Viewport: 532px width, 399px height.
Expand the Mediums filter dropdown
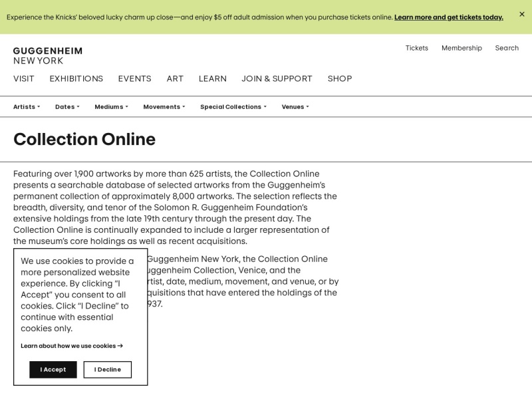(111, 107)
